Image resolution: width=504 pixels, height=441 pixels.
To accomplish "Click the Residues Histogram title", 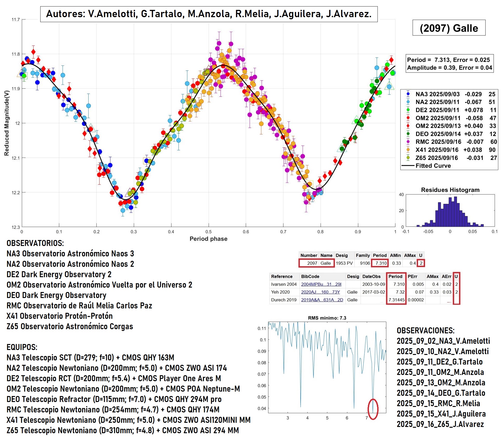I will click(450, 190).
